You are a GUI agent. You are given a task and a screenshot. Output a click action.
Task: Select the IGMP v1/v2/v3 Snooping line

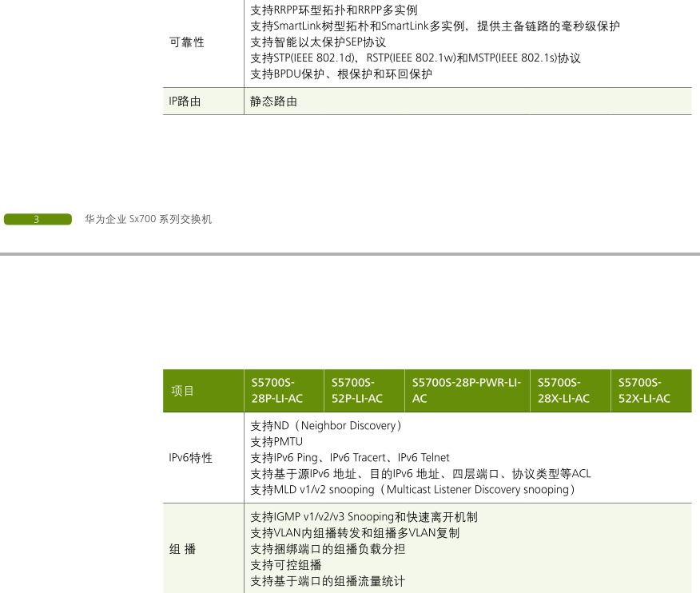click(364, 517)
